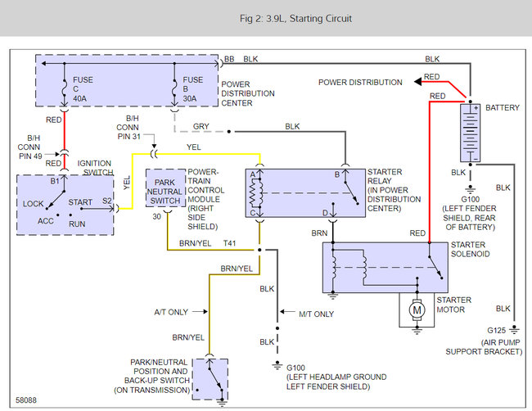
Task: Click pin "30" below park neutral switch
Action: click(x=157, y=216)
